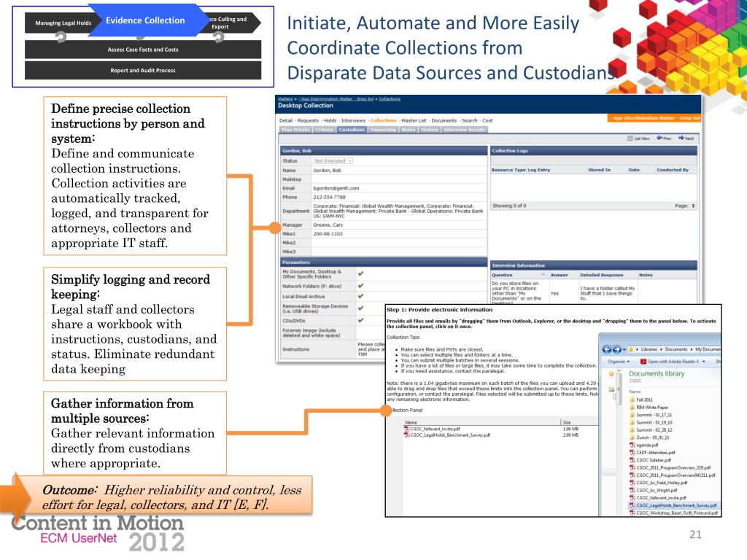Screen dimensions: 747x560
Task: Switch to Custodians tab
Action: coord(352,130)
